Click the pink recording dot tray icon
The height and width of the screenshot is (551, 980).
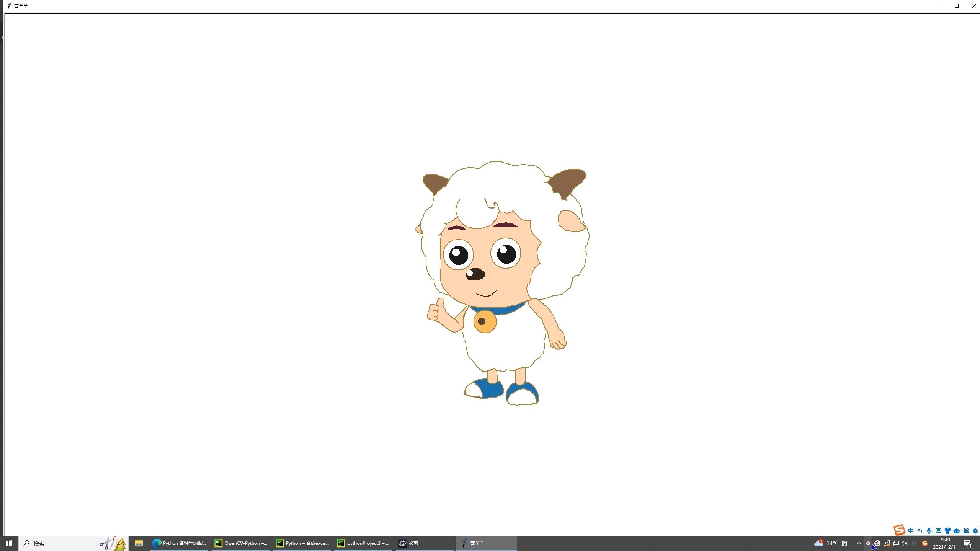pos(868,543)
